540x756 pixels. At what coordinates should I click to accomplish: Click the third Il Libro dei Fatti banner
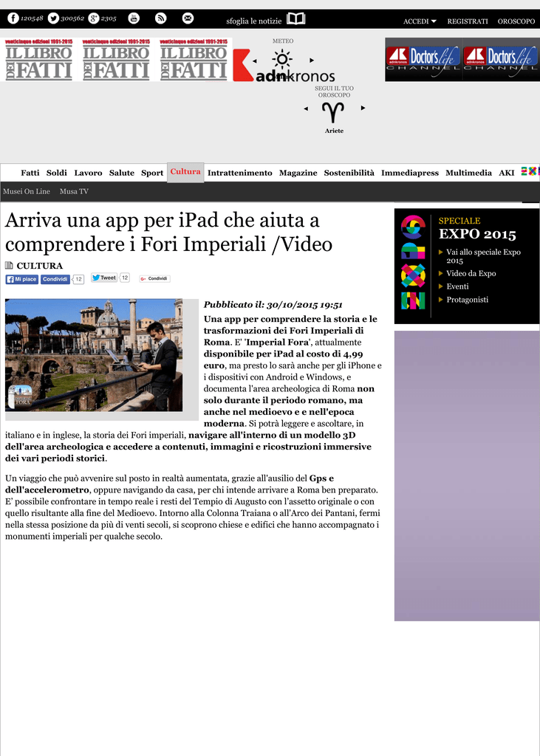click(193, 60)
